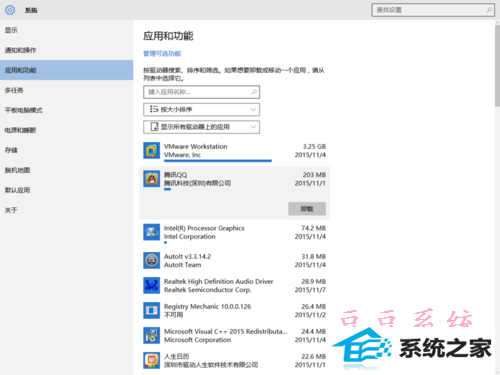Click the 24.4 MB size value
Viewport: 500px width, 375px height.
313,331
